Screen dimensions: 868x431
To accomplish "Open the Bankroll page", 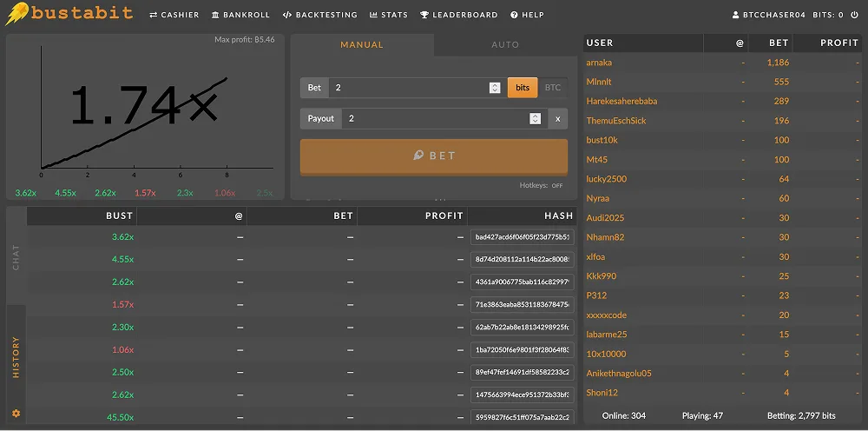I will [241, 15].
